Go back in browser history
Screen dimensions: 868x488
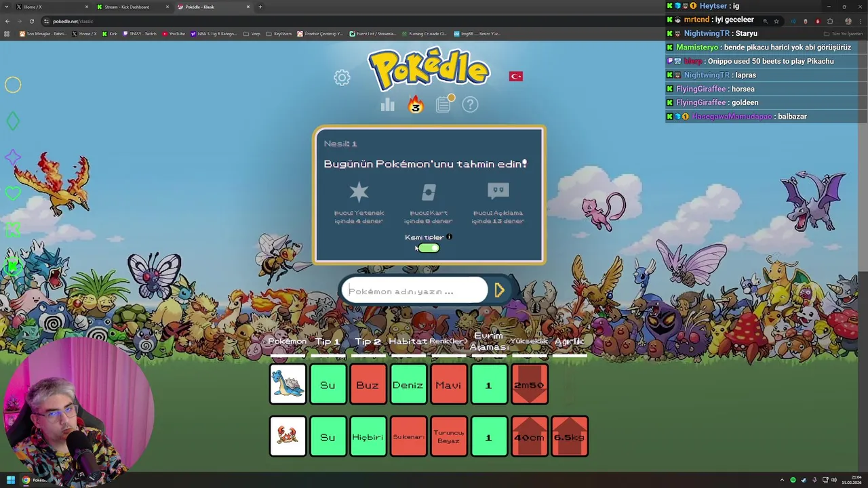pyautogui.click(x=7, y=21)
